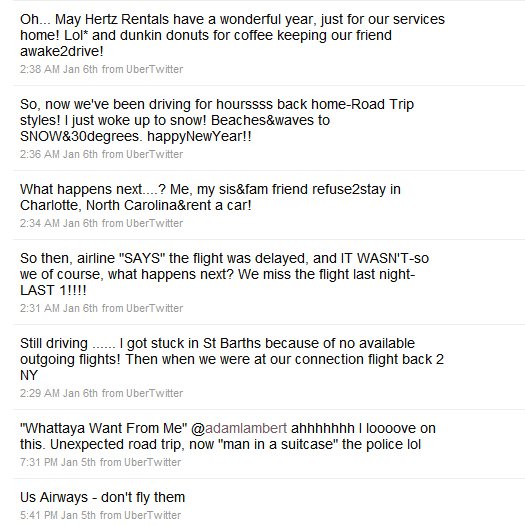Follow UberTwitter link under Hertz Rentals tweet
Screen dimensions: 525x526
[155, 69]
